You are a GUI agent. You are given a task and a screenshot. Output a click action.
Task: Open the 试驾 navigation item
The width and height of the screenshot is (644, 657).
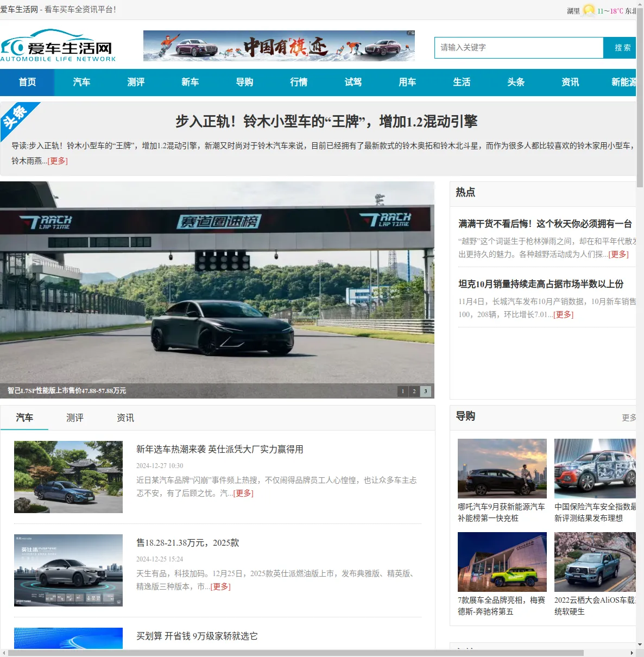353,82
